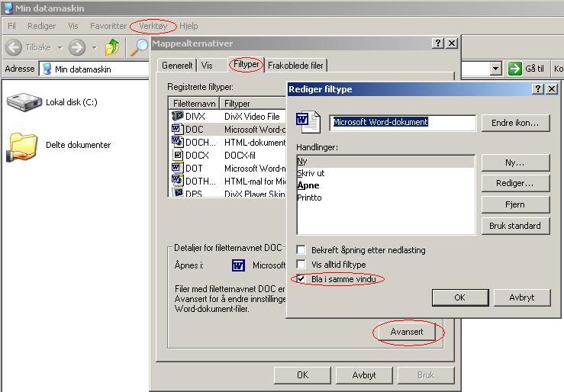The image size is (564, 392).
Task: Click OK in Mappealternativer dialog
Action: 302,375
